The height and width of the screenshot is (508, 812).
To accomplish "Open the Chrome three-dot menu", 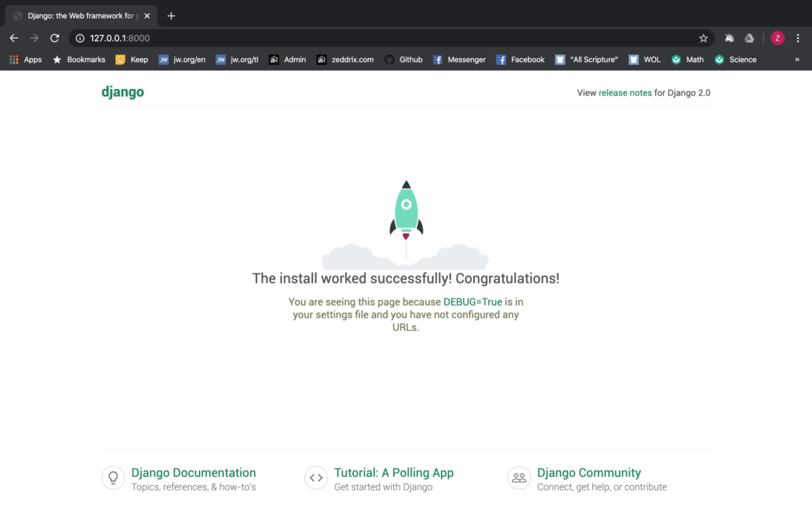I will click(798, 38).
